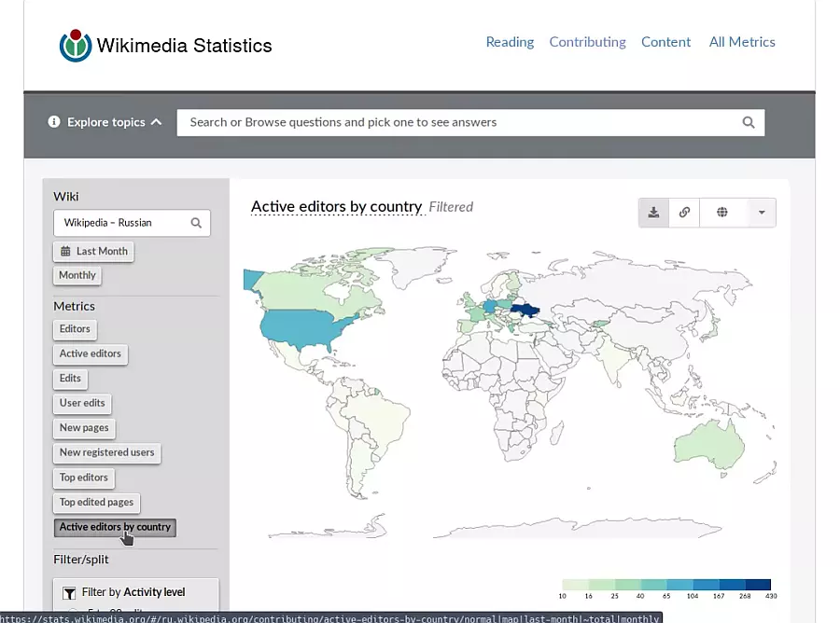Click the stats.wikimedia.org URL in status bar

[329, 618]
